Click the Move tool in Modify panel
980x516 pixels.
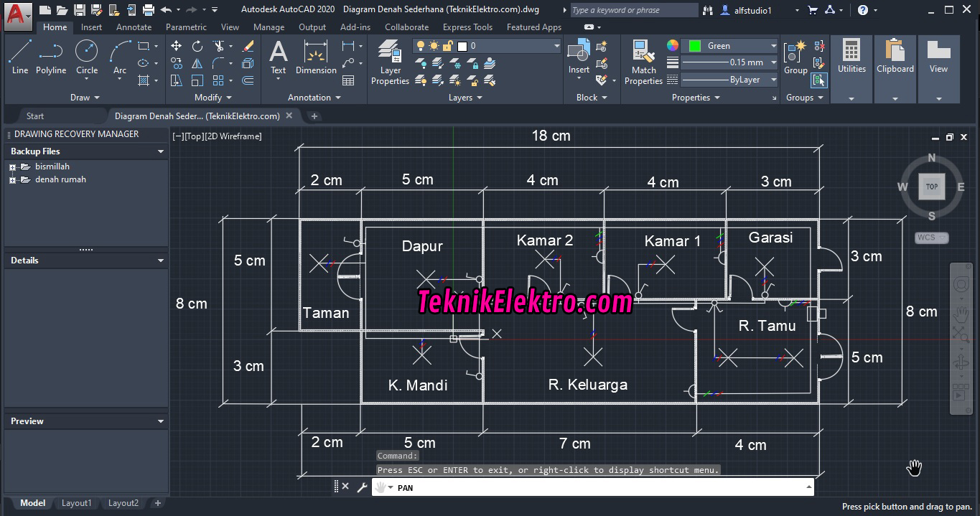coord(176,45)
